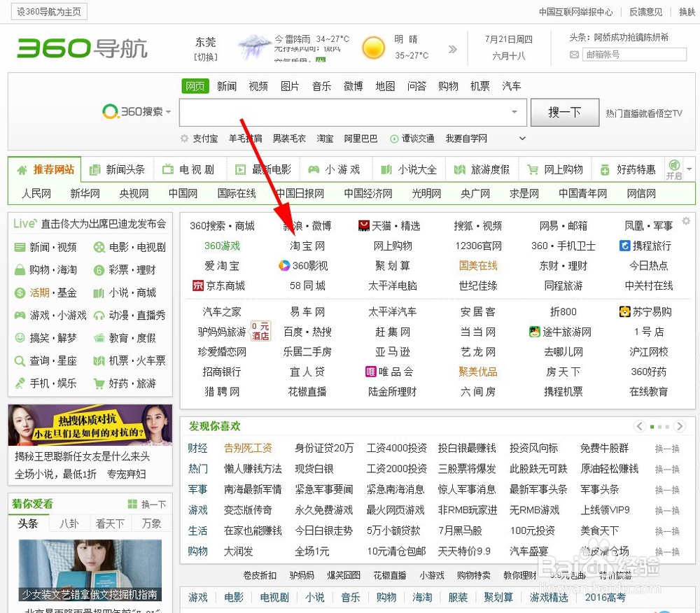
Task: Click the 360搜索 ring logo icon
Action: click(x=110, y=111)
